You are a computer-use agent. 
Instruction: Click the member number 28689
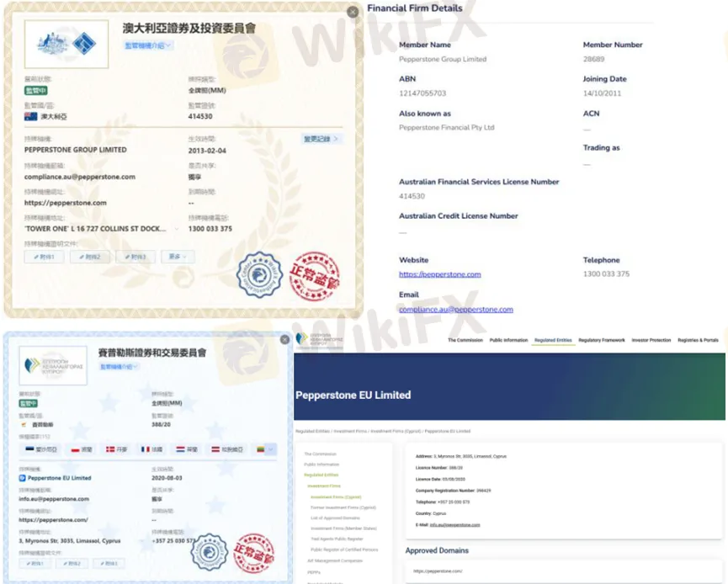pos(594,60)
